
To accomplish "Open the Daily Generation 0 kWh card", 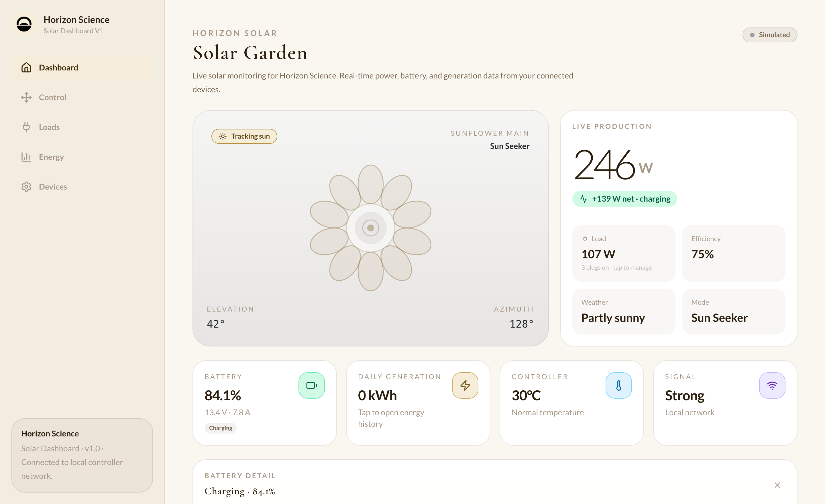I will [418, 403].
